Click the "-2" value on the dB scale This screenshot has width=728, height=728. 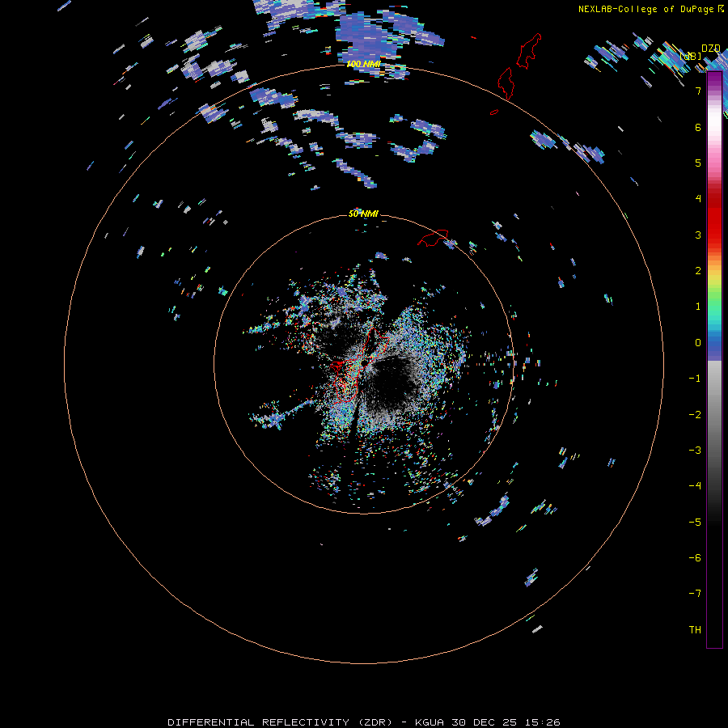[x=695, y=415]
